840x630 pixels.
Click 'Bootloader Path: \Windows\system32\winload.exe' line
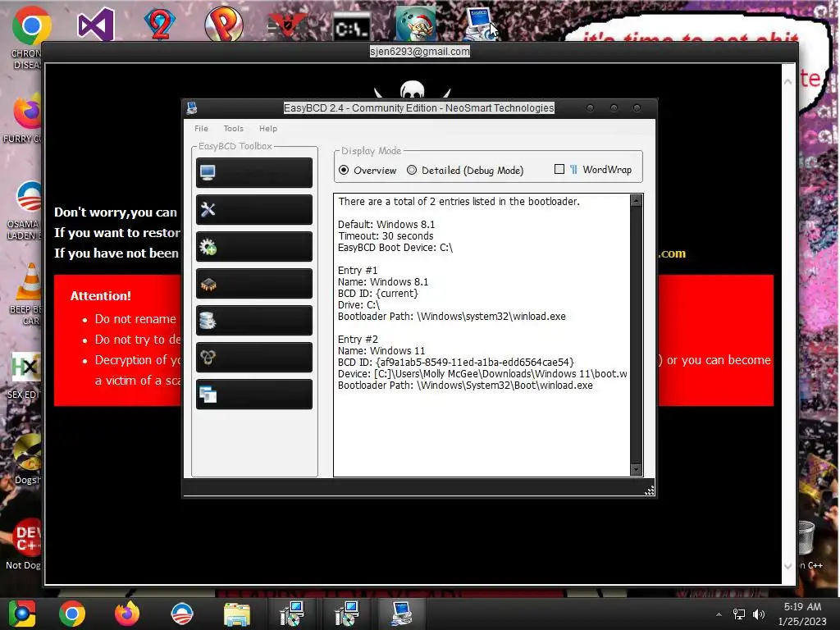pyautogui.click(x=452, y=317)
